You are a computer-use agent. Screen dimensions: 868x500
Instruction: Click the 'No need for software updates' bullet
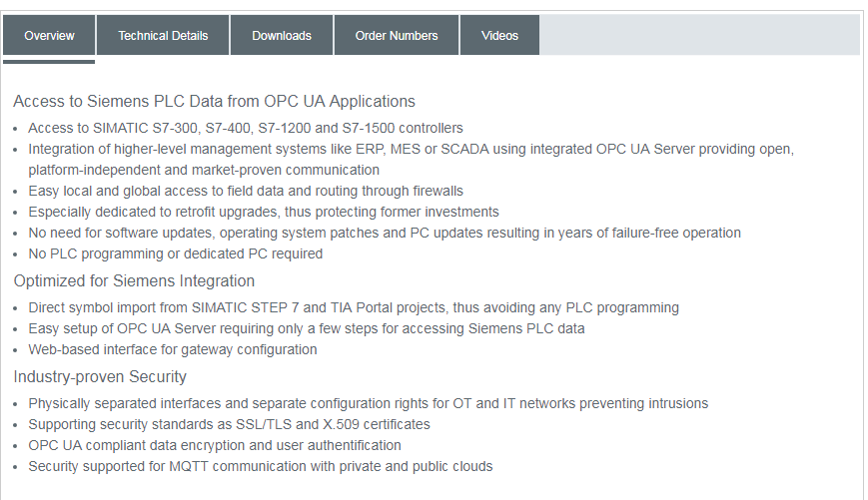(385, 233)
